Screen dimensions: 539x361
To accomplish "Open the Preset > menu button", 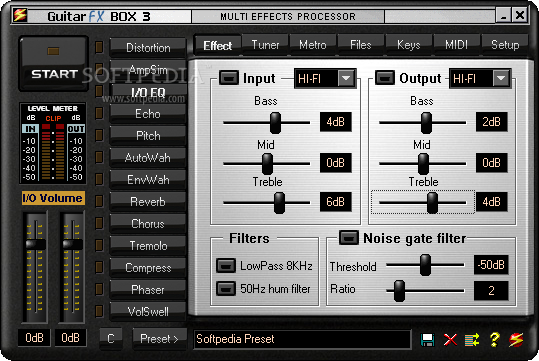I will coord(160,339).
